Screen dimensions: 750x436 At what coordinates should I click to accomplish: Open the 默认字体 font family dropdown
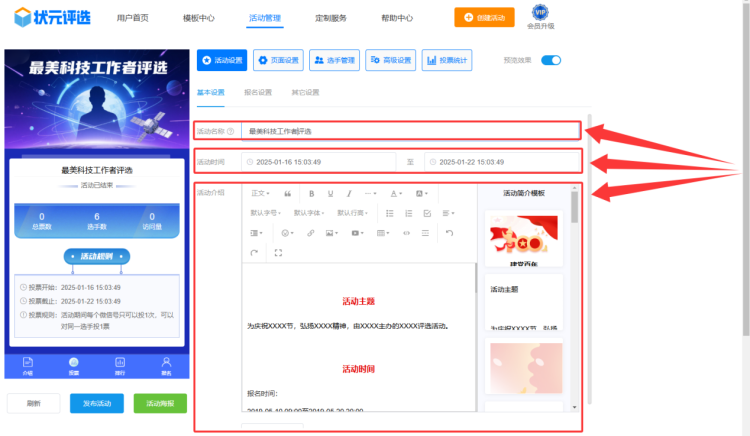(311, 213)
